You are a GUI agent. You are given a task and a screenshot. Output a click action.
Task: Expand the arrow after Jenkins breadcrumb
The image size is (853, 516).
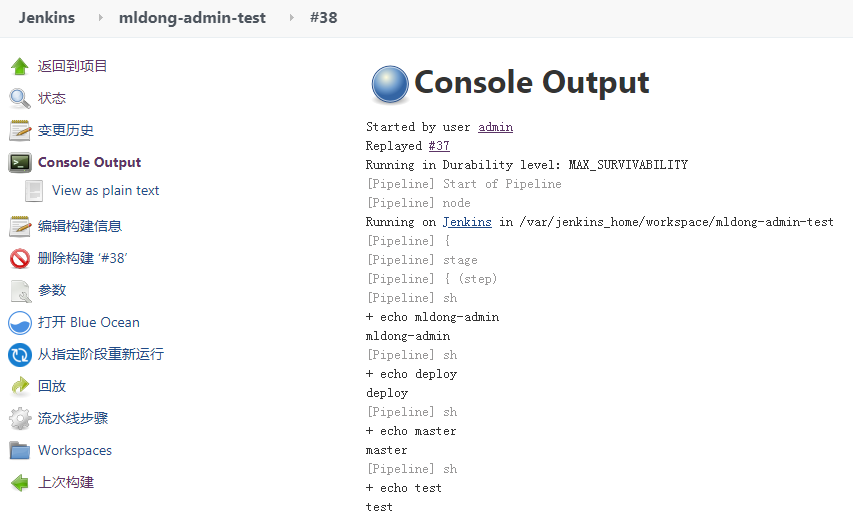pos(100,18)
